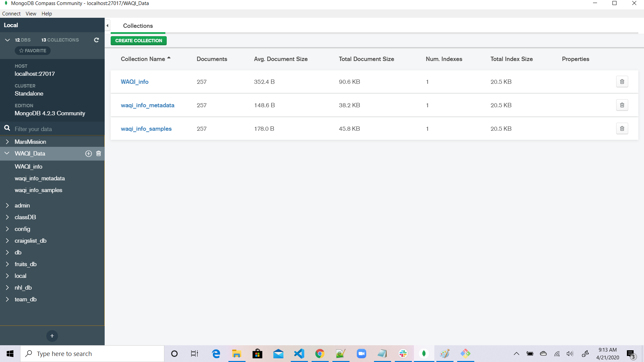This screenshot has width=644, height=362.
Task: Select waqi_info_samples in sidebar tree
Action: pyautogui.click(x=38, y=190)
